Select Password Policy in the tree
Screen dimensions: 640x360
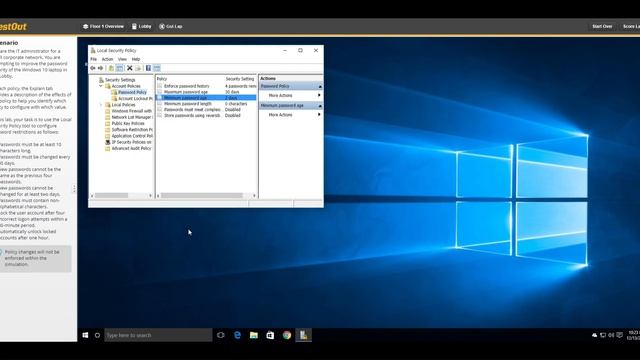tap(132, 92)
